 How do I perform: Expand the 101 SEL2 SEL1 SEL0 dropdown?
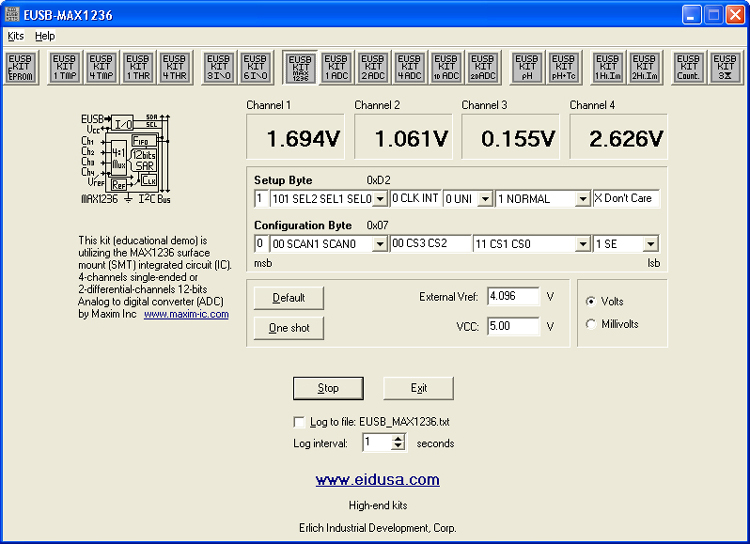[380, 199]
